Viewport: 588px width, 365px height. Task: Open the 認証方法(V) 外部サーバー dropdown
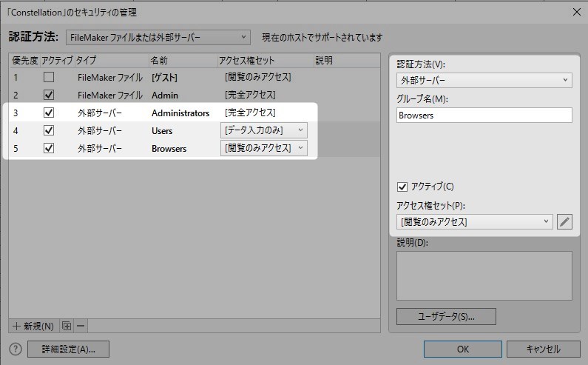[x=484, y=81]
